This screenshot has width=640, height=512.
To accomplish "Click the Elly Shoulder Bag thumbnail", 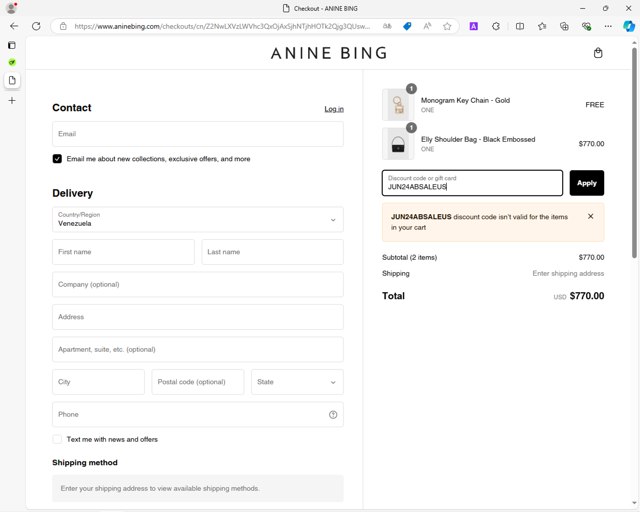I will 398,144.
